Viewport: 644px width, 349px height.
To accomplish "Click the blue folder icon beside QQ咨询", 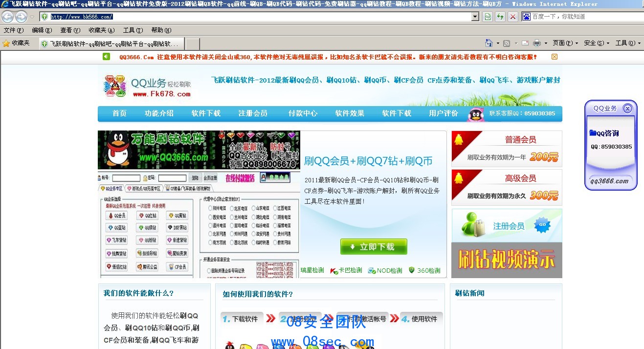I will click(x=593, y=132).
